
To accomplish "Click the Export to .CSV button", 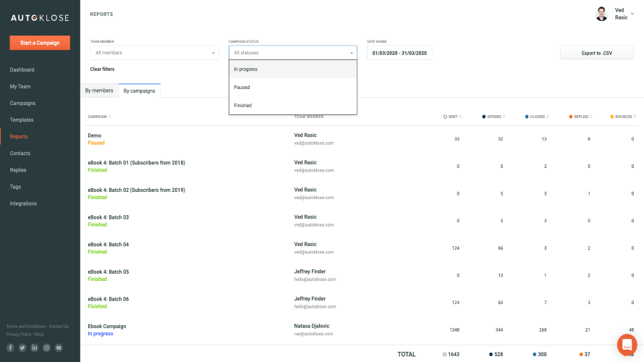I will coord(596,53).
